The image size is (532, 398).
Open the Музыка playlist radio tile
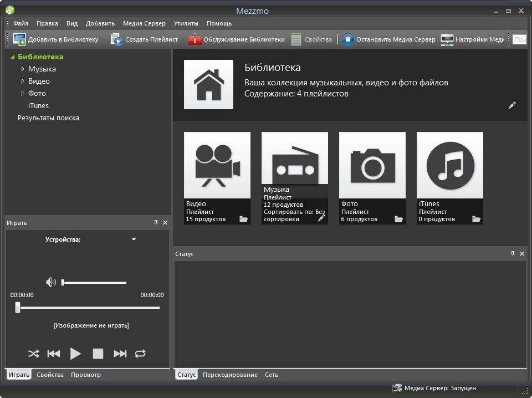pos(294,159)
